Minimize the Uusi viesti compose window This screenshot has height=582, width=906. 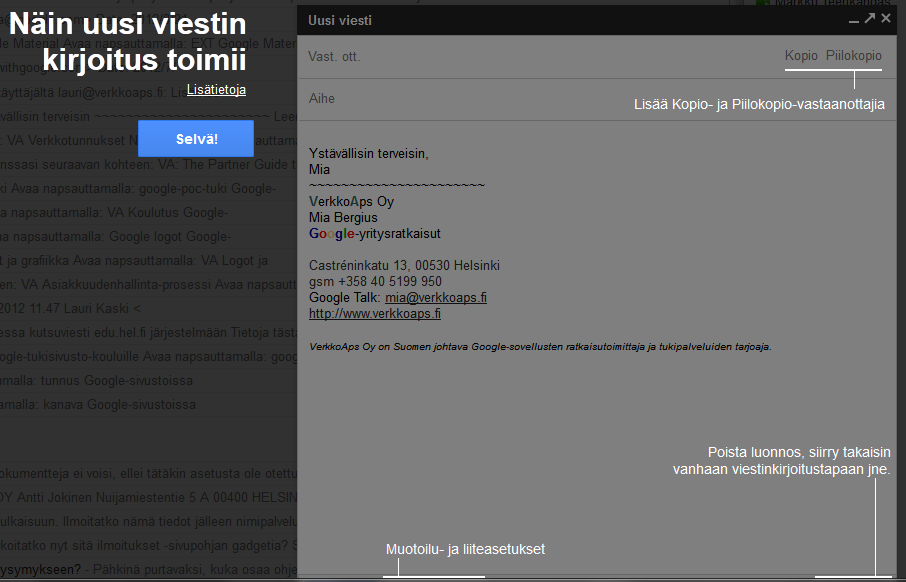point(853,19)
